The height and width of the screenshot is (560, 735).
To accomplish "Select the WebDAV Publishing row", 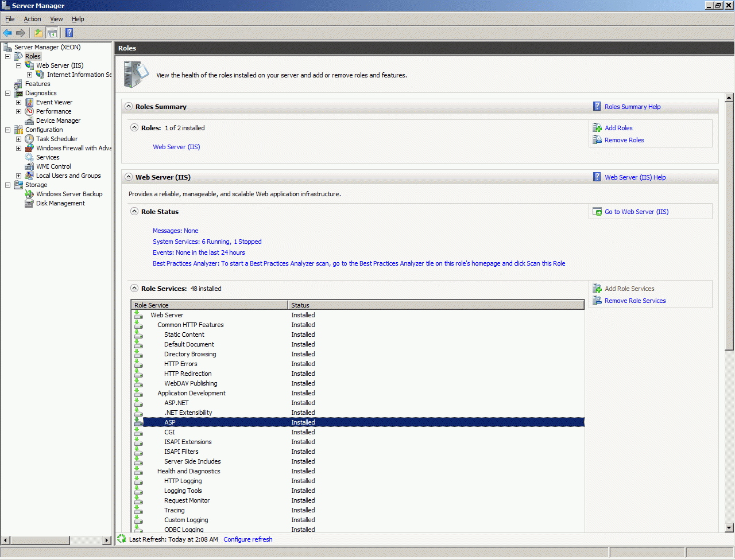I will (x=358, y=383).
